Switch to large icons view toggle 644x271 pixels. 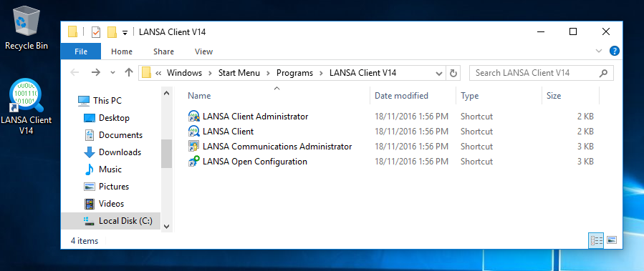[612, 240]
